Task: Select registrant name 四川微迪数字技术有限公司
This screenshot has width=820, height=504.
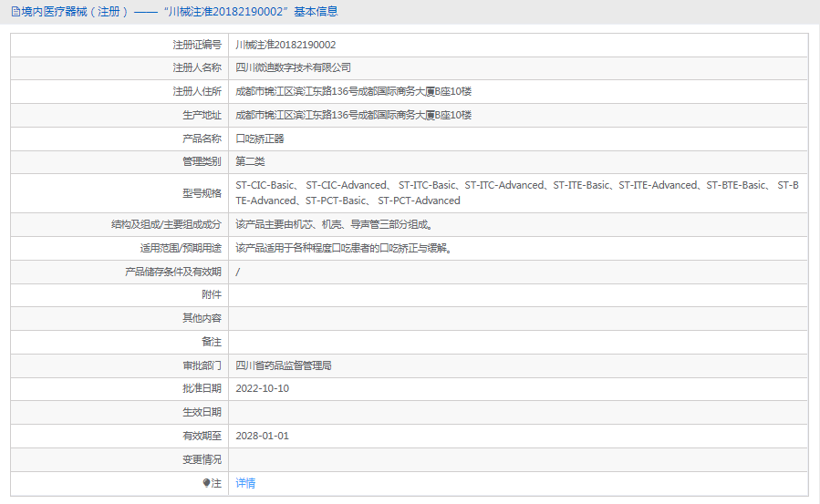Action: (x=293, y=67)
